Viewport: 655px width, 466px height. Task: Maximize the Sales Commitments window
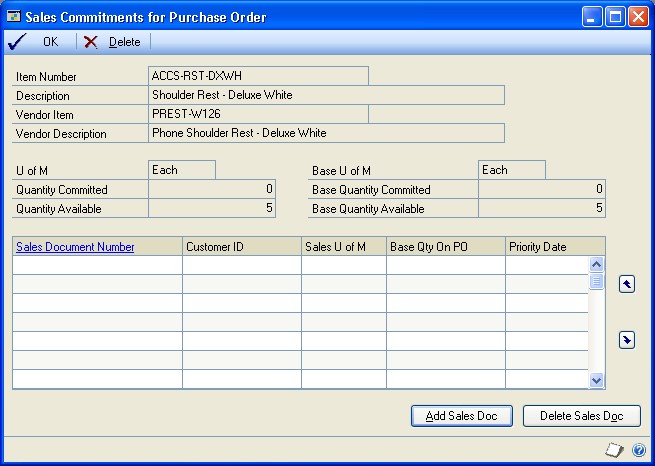coord(615,17)
